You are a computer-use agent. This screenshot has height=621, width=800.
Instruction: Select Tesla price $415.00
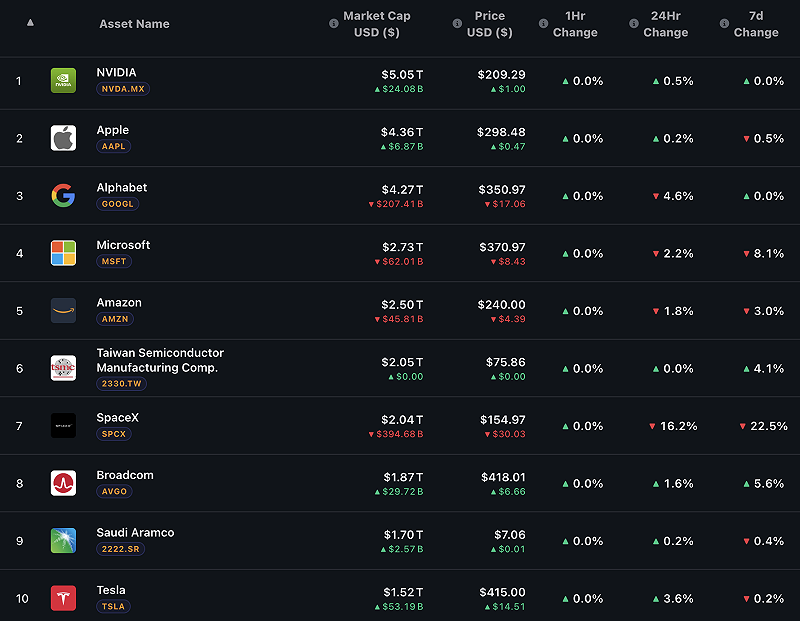502,592
